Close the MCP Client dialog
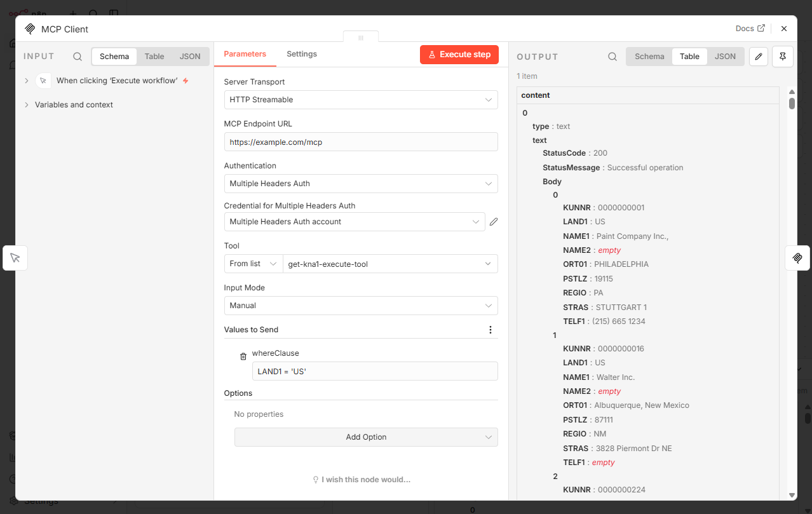 784,29
